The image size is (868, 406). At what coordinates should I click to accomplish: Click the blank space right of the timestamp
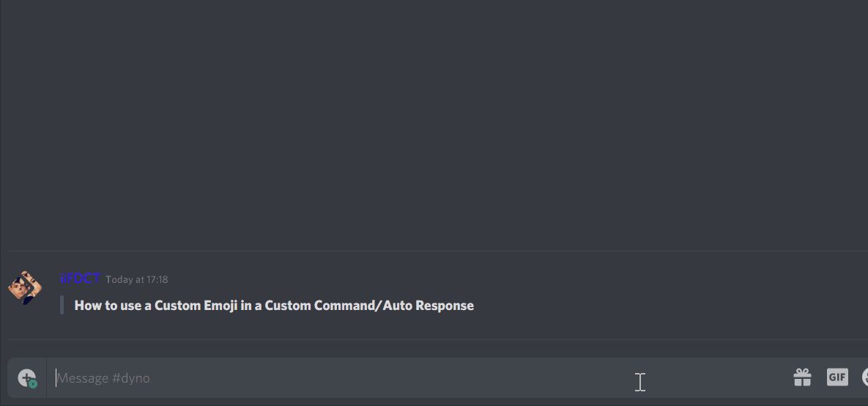(x=515, y=280)
